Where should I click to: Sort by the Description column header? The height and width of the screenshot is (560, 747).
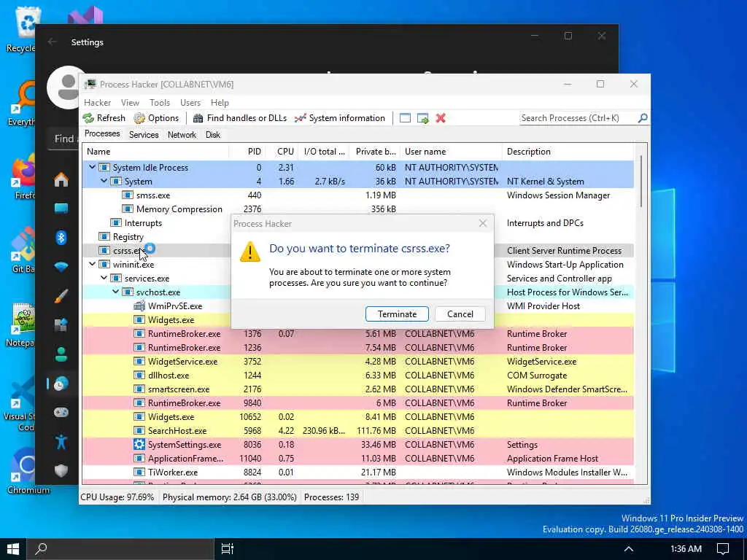[568, 152]
